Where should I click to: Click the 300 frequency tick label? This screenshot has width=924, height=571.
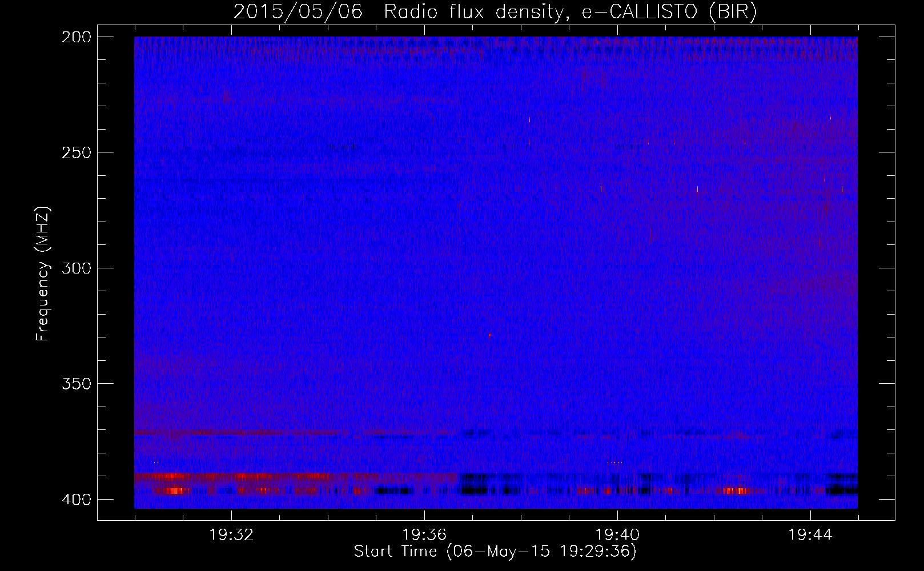coord(76,268)
